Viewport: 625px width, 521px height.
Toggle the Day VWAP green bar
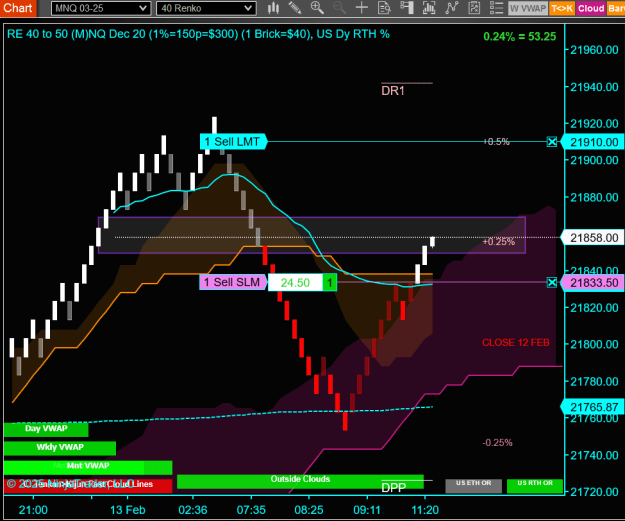(x=46, y=429)
